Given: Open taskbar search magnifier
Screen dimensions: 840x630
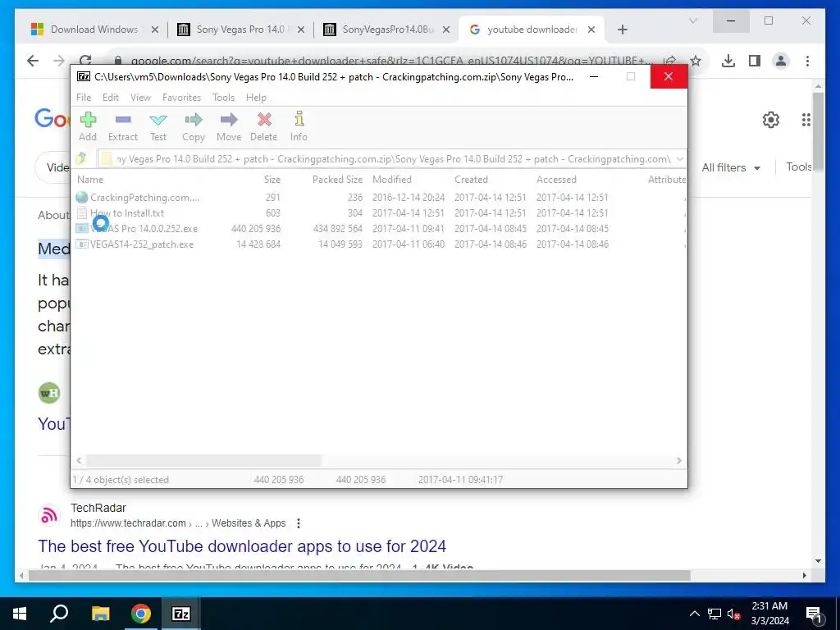Looking at the screenshot, I should coord(59,613).
